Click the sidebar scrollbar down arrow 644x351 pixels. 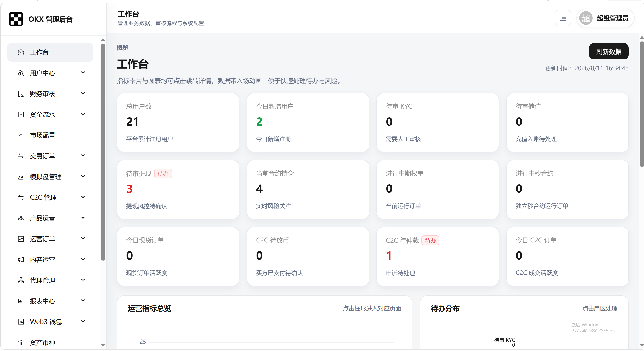(x=103, y=345)
